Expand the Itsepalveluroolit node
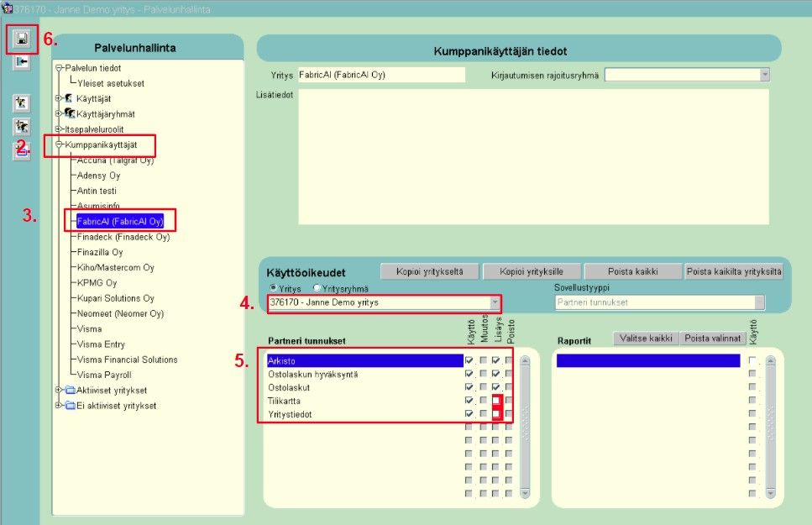Screen dimensions: 812x525 pyautogui.click(x=59, y=129)
